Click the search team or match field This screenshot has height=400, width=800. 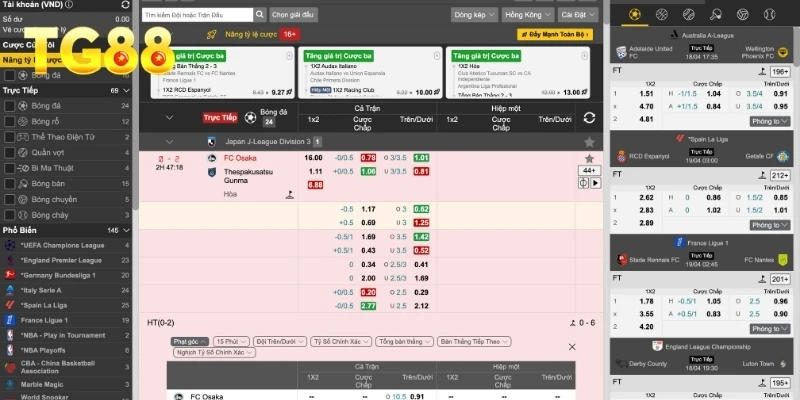197,15
